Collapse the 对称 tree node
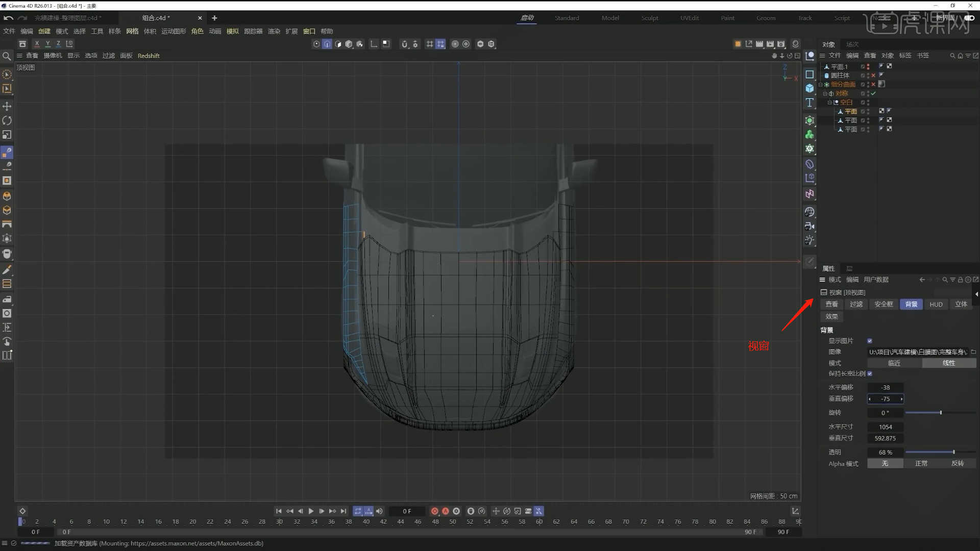Viewport: 980px width, 551px height. pos(825,94)
